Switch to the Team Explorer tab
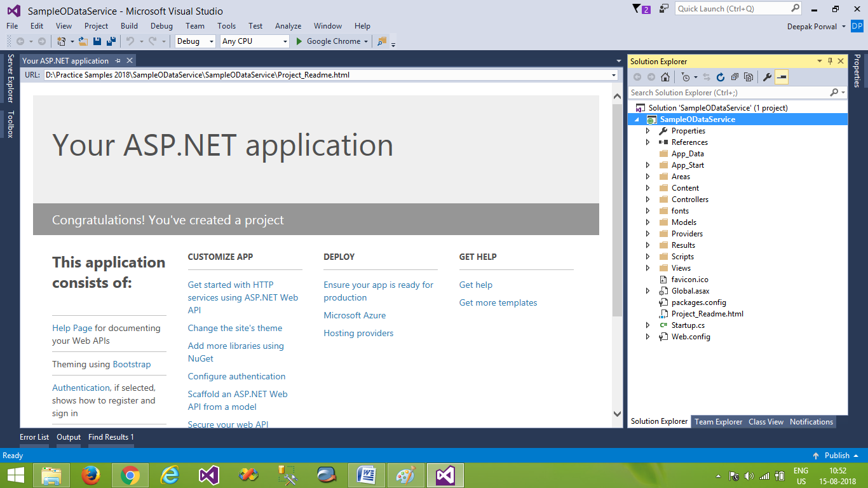 click(718, 421)
